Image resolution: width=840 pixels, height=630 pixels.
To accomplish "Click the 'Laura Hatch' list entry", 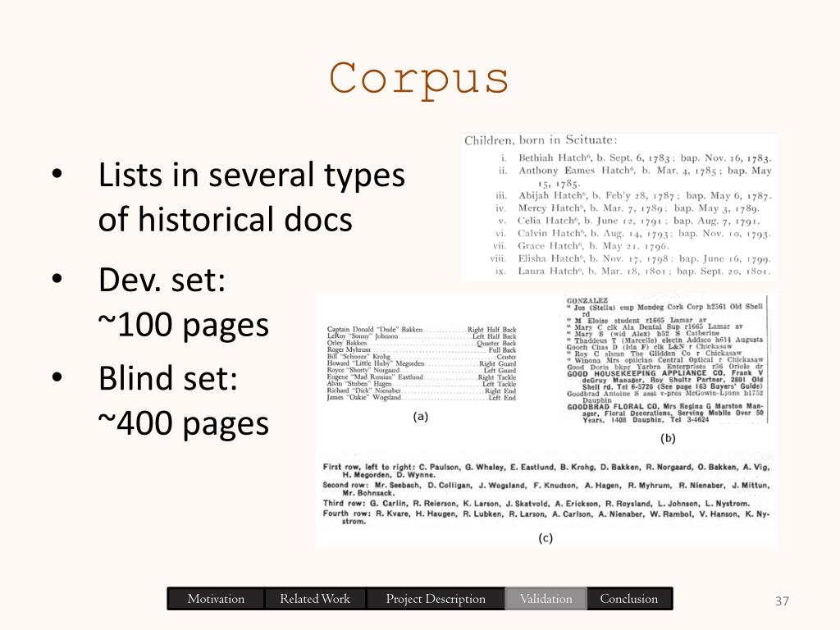I will (633, 271).
